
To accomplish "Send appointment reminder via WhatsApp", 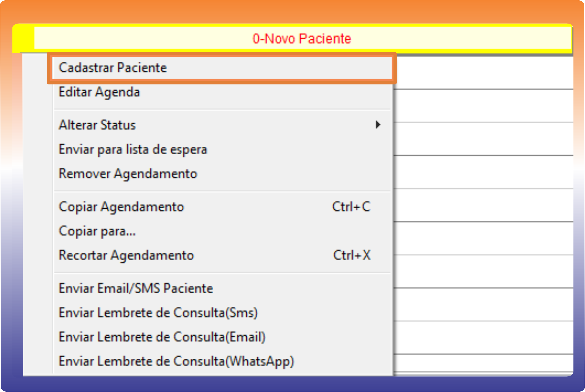I will tap(176, 361).
